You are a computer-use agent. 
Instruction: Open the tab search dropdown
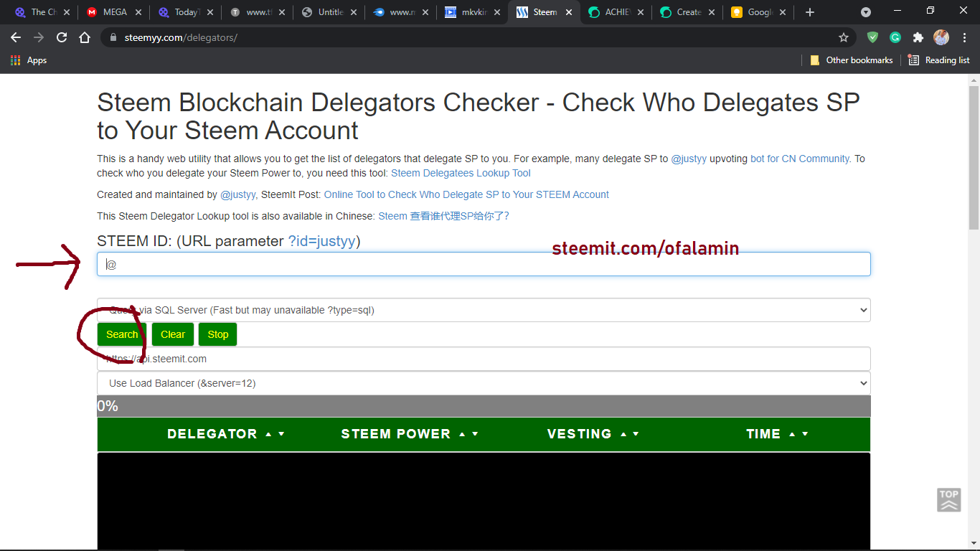[866, 12]
